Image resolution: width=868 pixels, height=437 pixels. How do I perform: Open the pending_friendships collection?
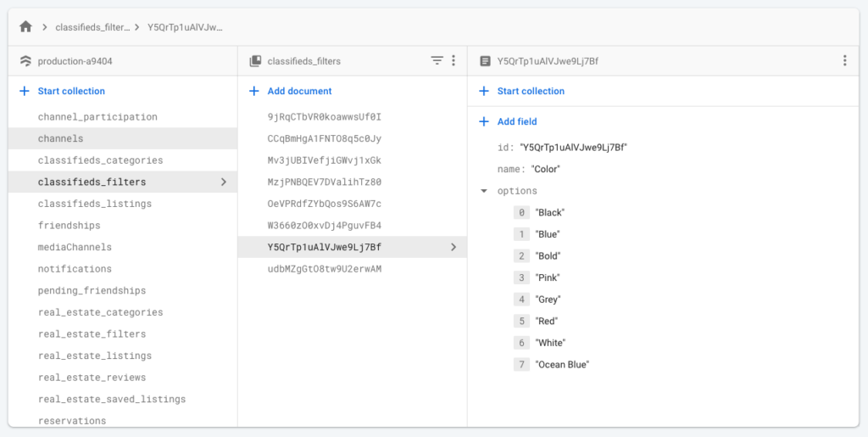[123, 290]
